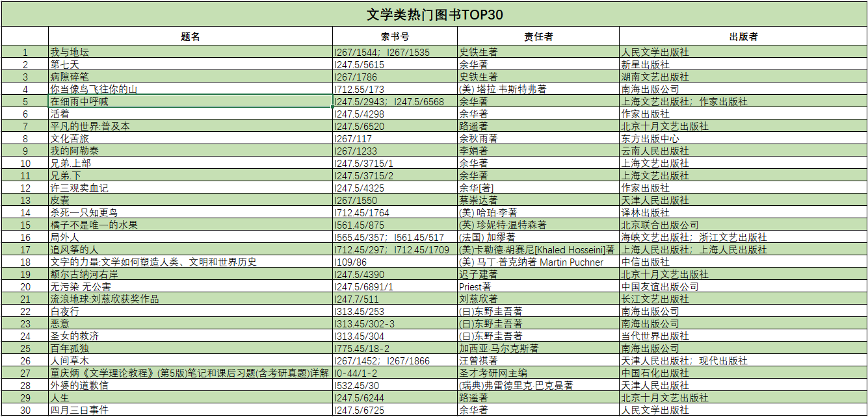Screen dimensions: 868x417
Task: Select the cell 局外人
Action: (x=191, y=238)
